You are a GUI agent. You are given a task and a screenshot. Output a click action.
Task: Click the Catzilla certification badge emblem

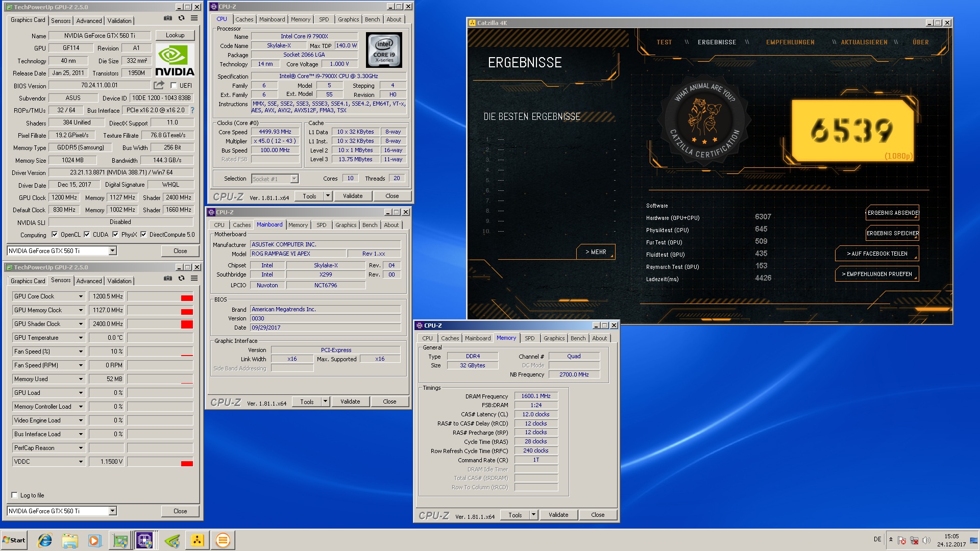tap(704, 120)
